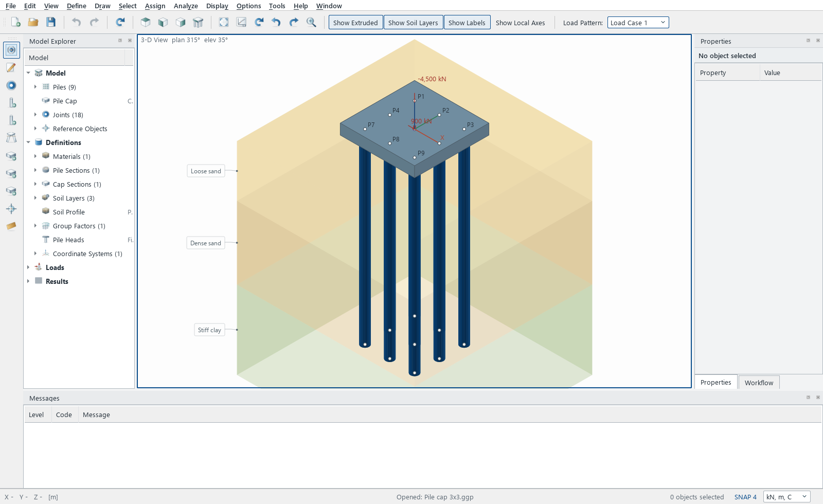
Task: Expand the Piles (9) tree node
Action: (x=35, y=87)
